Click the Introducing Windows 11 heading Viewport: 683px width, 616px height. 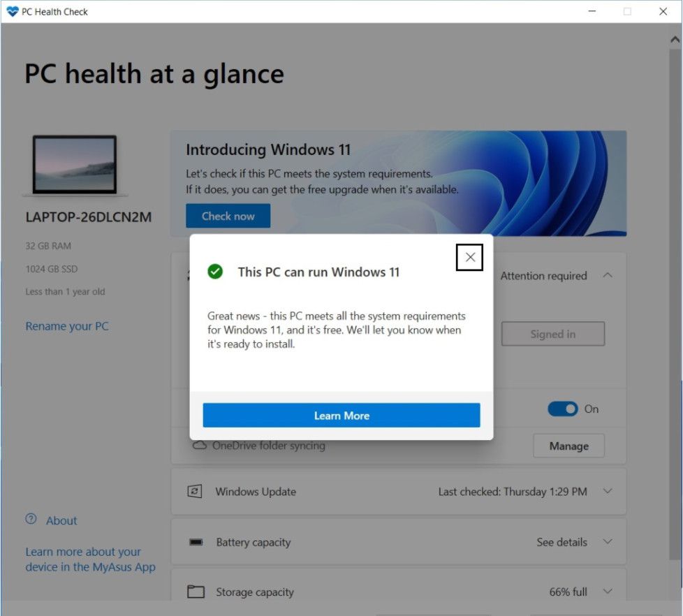268,149
